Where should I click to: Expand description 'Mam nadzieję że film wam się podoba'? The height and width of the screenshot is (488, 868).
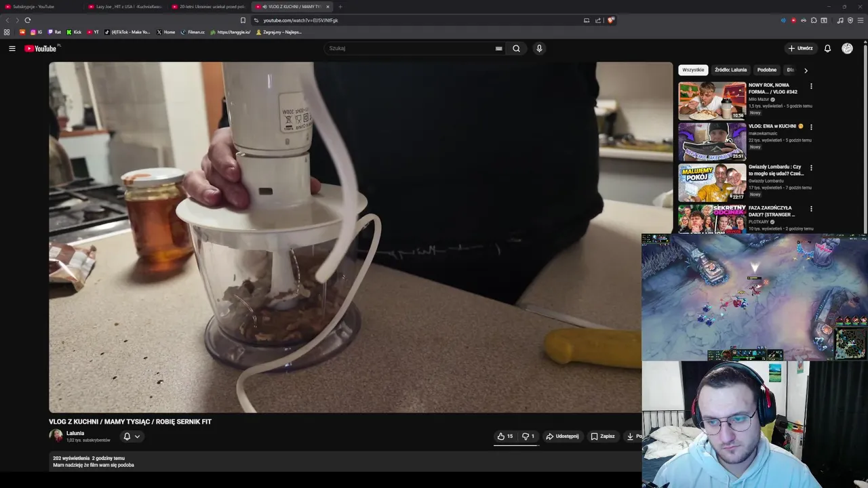click(x=94, y=465)
